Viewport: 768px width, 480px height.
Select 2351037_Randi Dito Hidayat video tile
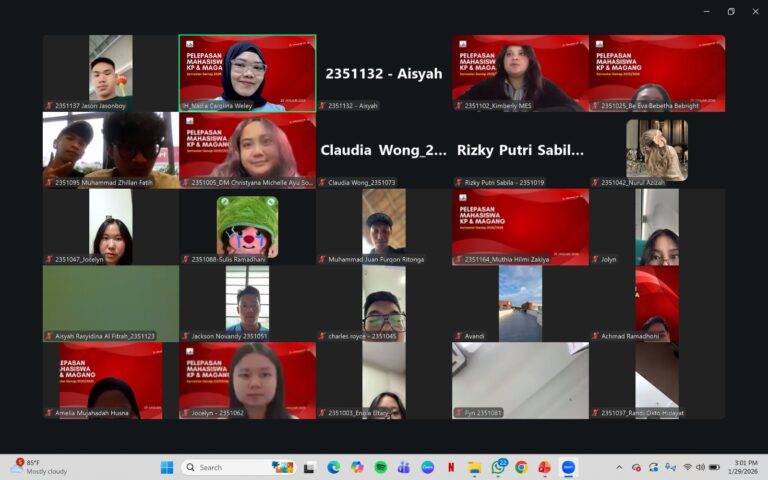(x=657, y=381)
